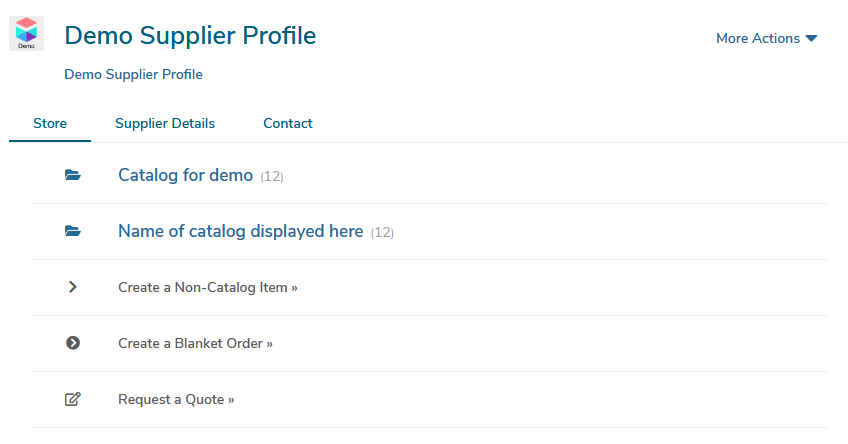Switch to the Supplier Details tab
This screenshot has width=848, height=444.
tap(165, 123)
